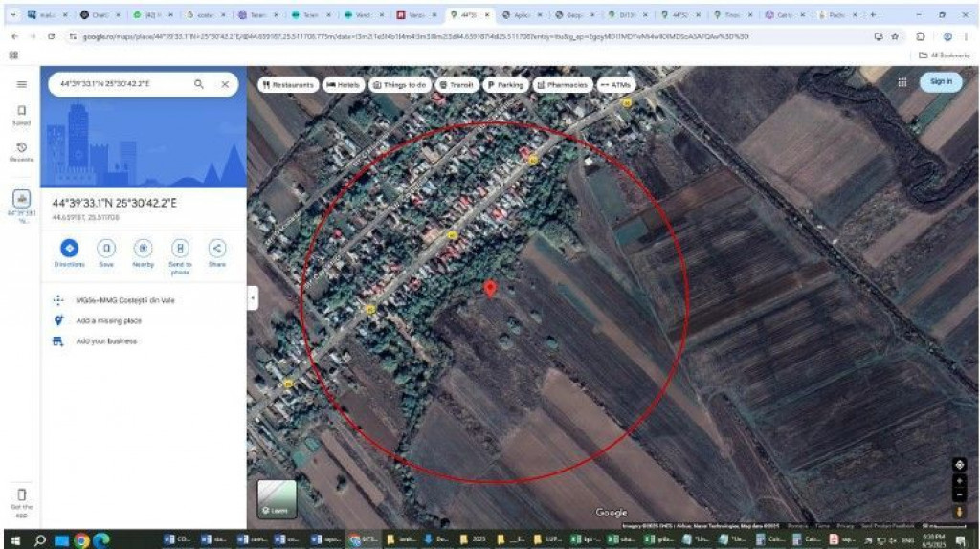The height and width of the screenshot is (549, 980).
Task: Click the Saved bookmark icon in sidebar
Action: tap(20, 114)
